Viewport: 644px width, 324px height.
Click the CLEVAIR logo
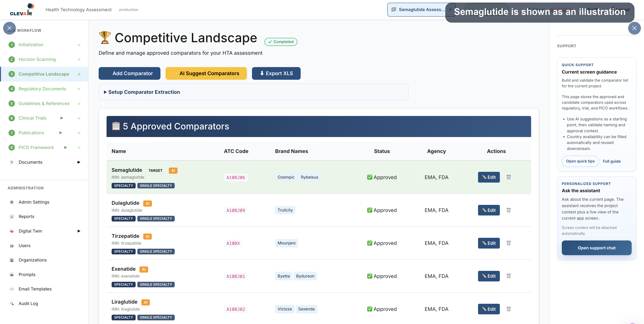point(22,10)
